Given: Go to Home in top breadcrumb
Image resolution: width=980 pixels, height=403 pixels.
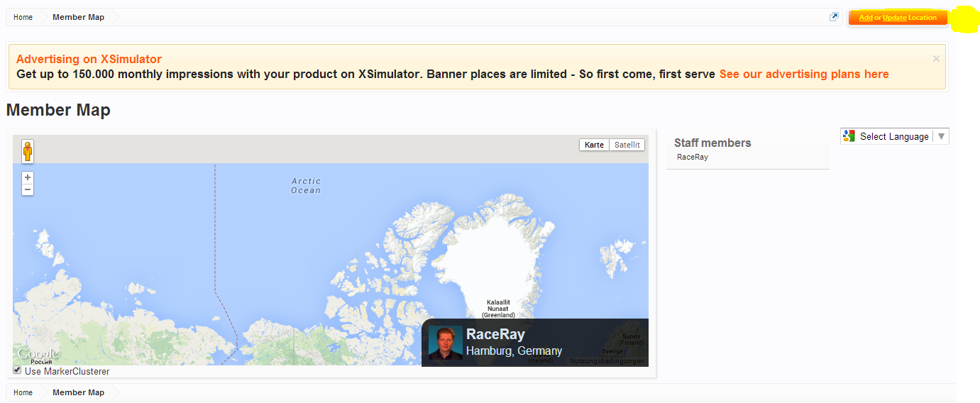Looking at the screenshot, I should 23,17.
